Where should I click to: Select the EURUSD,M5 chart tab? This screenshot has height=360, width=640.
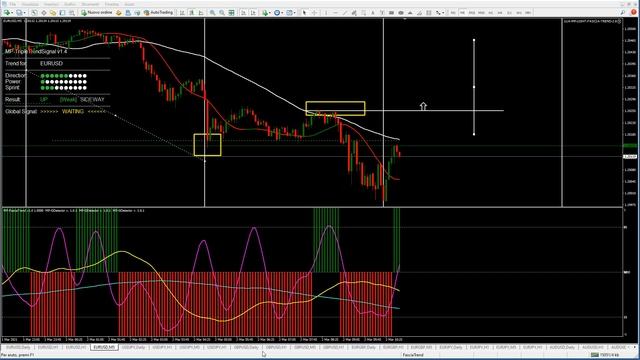point(104,347)
